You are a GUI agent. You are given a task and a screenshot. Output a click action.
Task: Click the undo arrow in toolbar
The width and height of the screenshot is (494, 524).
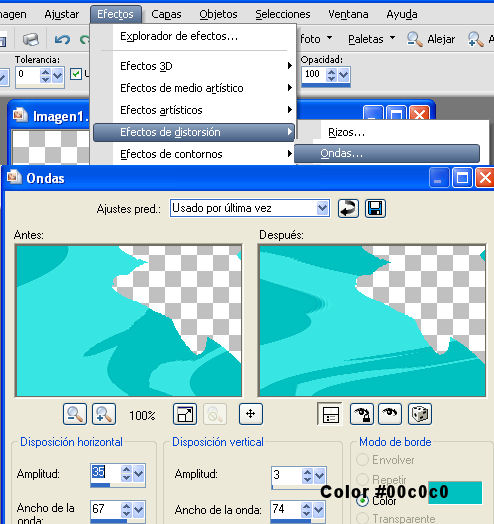click(x=62, y=40)
